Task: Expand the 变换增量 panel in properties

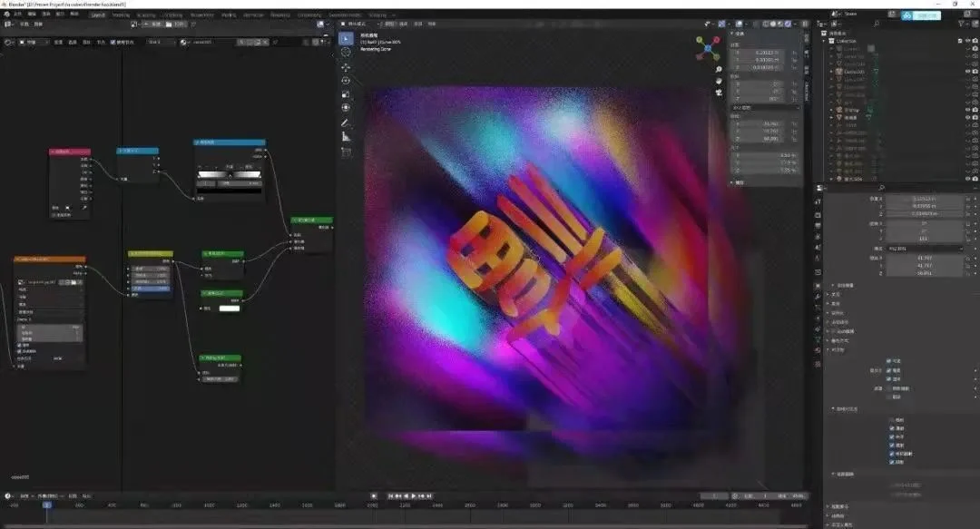Action: click(x=845, y=285)
